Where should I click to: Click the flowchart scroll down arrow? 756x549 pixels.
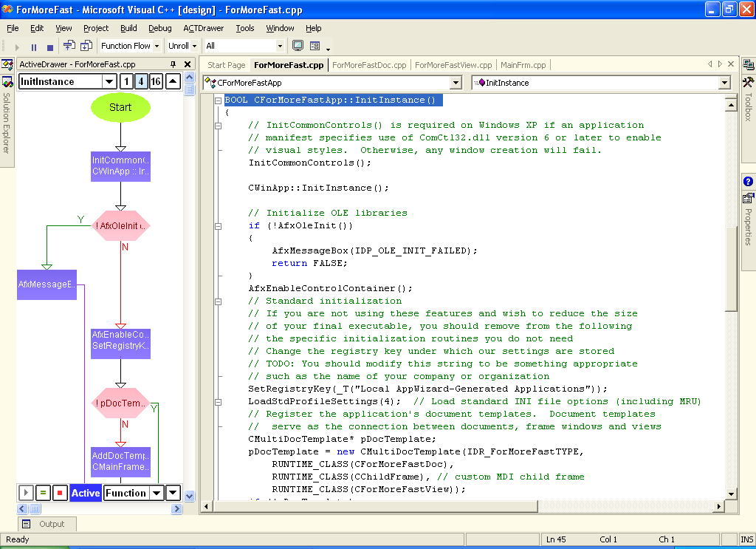pyautogui.click(x=190, y=496)
